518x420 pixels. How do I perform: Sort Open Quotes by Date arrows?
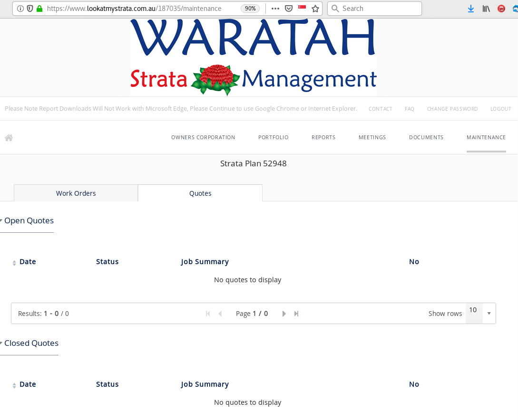(x=14, y=263)
